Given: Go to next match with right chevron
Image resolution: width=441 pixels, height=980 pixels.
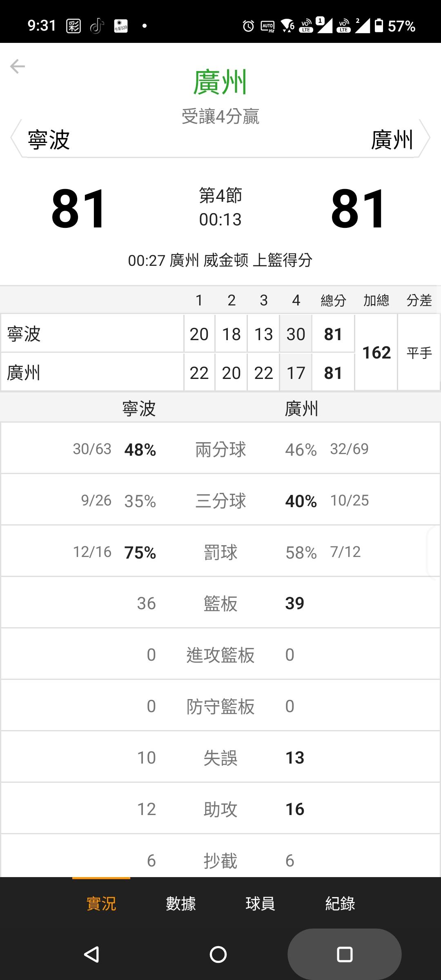Looking at the screenshot, I should click(425, 138).
